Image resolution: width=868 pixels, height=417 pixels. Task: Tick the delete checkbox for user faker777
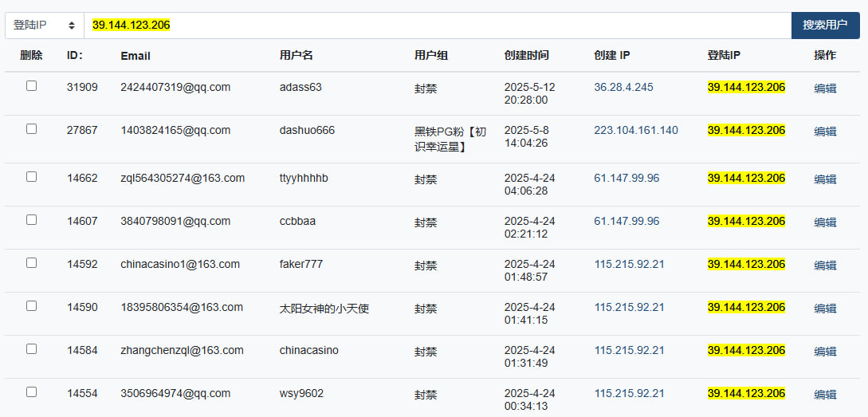[x=32, y=263]
